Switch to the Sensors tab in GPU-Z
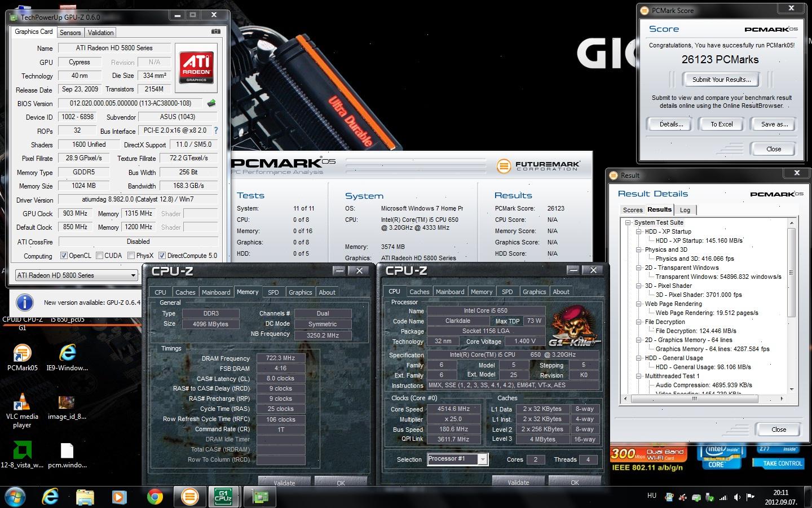 70,33
